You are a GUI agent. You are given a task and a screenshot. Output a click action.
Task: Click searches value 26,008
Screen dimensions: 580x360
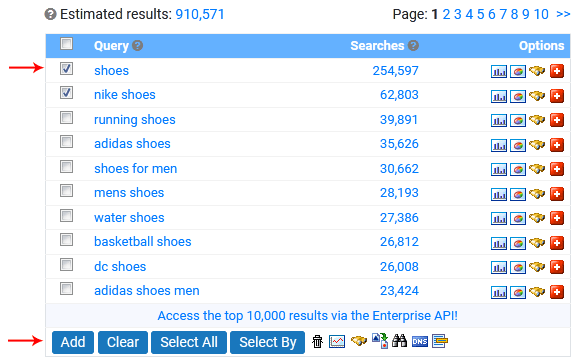click(399, 267)
